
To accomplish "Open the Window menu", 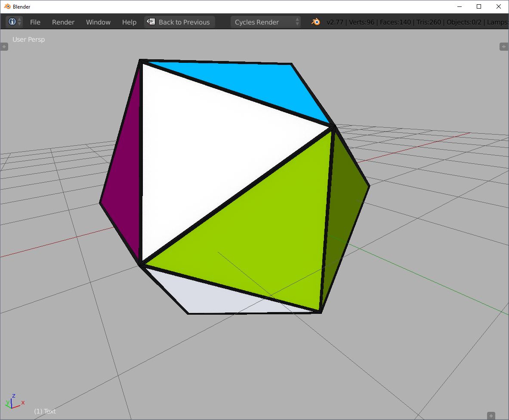I will click(x=98, y=22).
